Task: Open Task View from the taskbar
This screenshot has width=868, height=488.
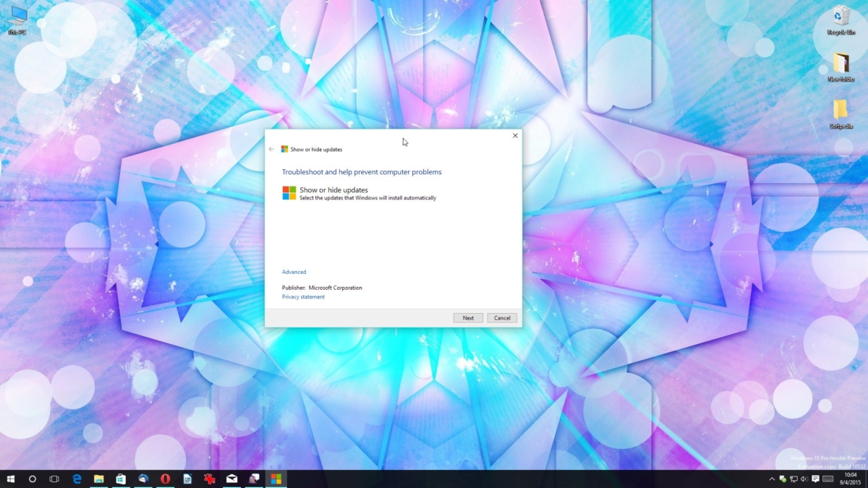Action: click(x=54, y=478)
